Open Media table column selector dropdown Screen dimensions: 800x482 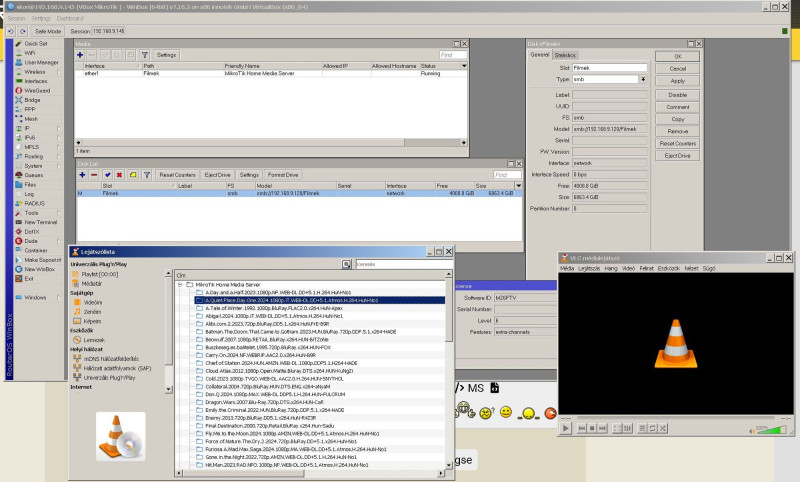click(x=464, y=66)
